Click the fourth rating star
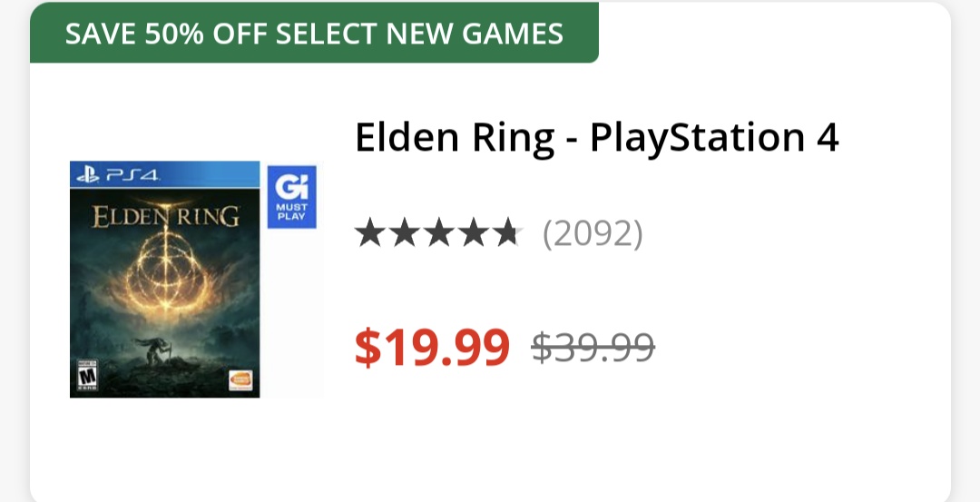Viewport: 980px width, 502px height. (x=471, y=234)
